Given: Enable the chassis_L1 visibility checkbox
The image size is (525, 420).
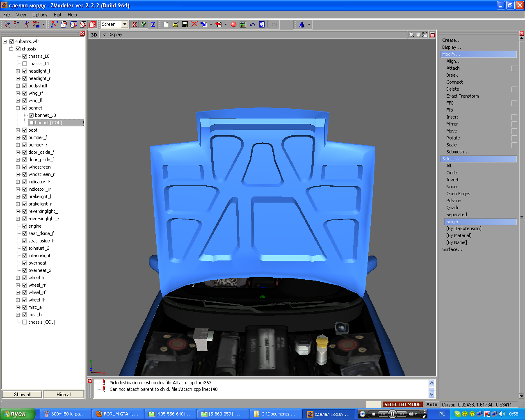Looking at the screenshot, I should tap(25, 64).
